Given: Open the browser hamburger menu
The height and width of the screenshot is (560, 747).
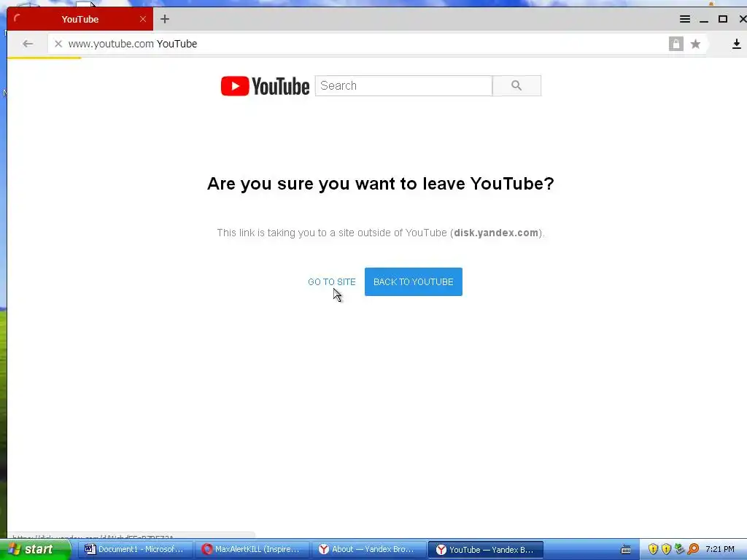Looking at the screenshot, I should click(x=684, y=19).
